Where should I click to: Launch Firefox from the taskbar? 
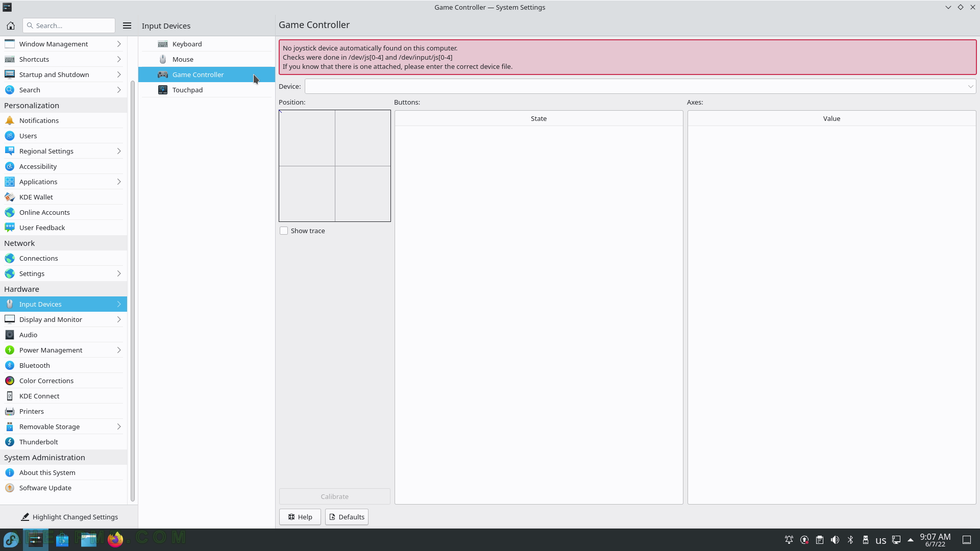(115, 539)
